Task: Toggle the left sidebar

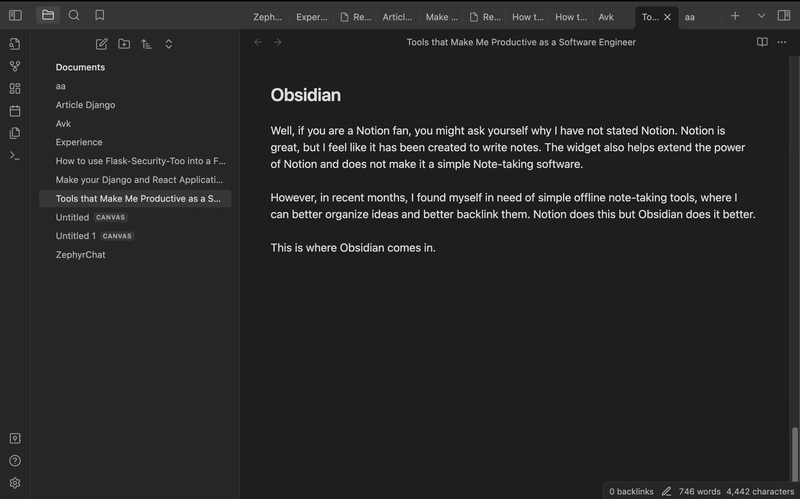Action: pyautogui.click(x=15, y=15)
